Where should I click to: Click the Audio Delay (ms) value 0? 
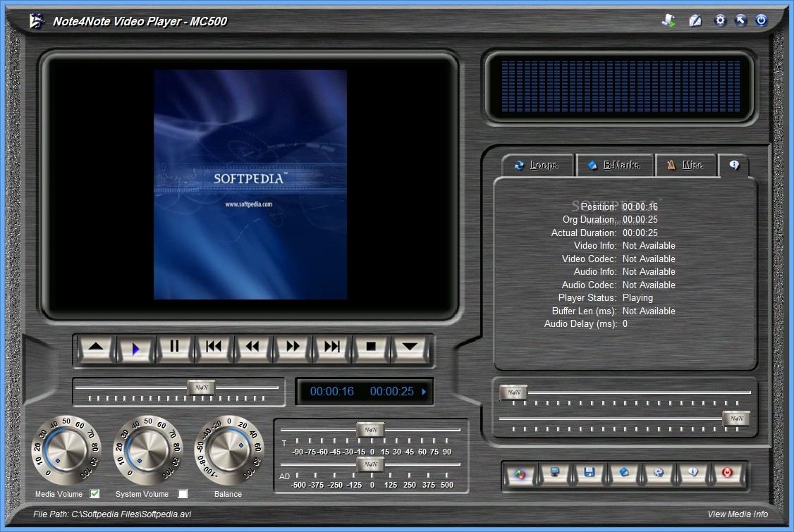[625, 324]
